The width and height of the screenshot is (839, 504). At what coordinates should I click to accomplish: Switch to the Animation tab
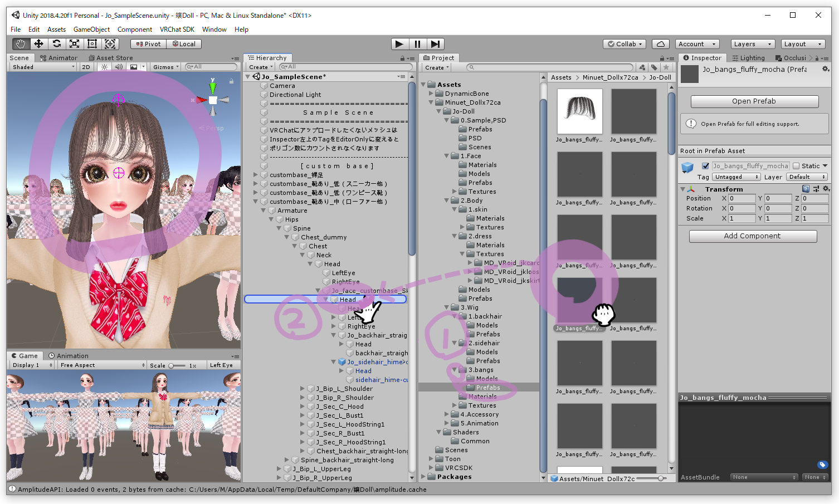(x=69, y=356)
